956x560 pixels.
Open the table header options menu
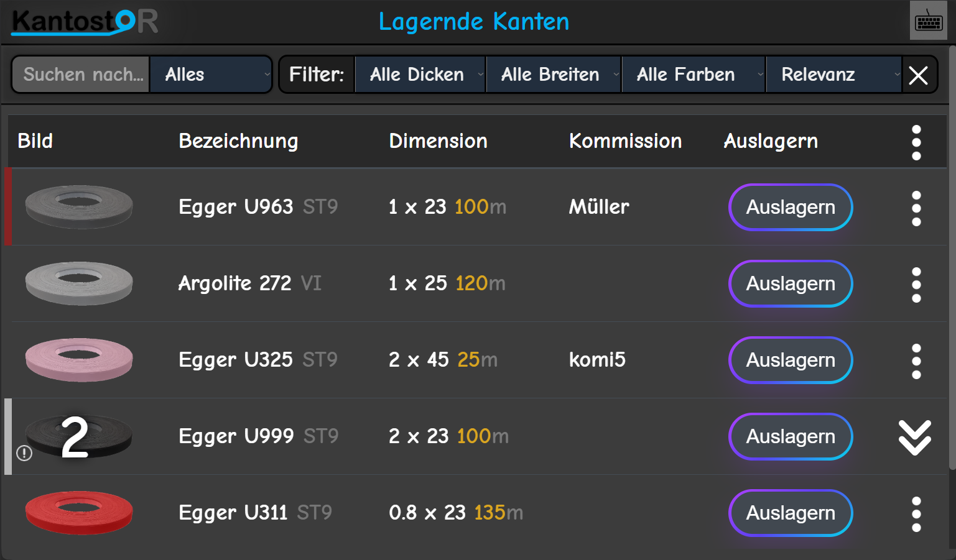pos(916,141)
